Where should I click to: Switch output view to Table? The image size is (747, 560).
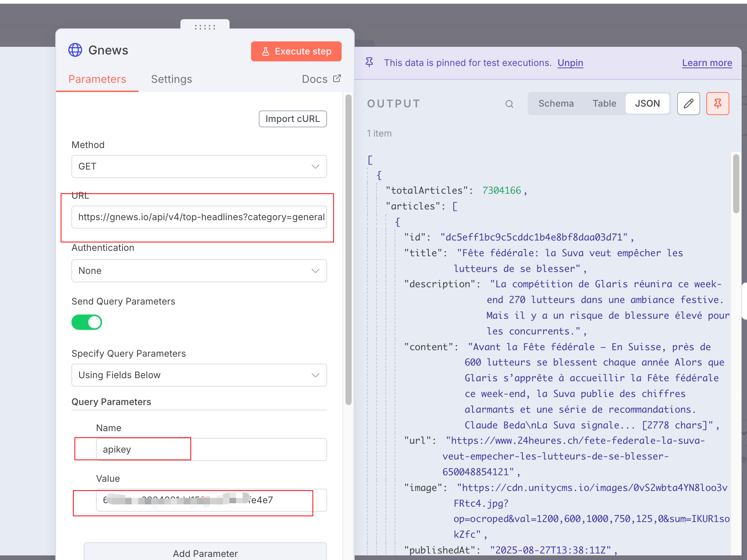tap(604, 104)
